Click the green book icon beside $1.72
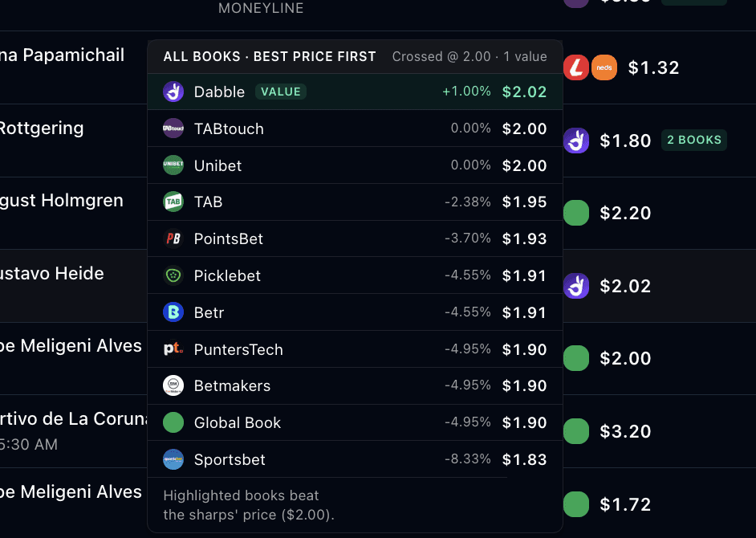The height and width of the screenshot is (538, 756). pos(576,504)
